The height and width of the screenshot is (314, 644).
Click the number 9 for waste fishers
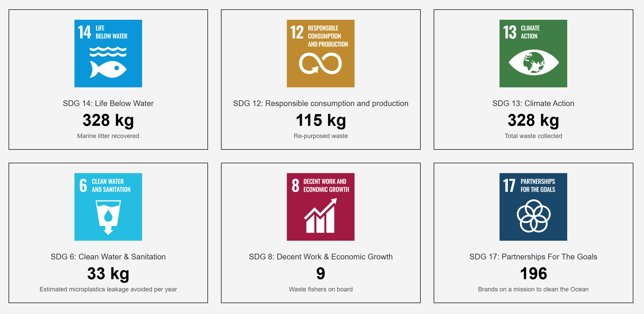click(x=321, y=273)
